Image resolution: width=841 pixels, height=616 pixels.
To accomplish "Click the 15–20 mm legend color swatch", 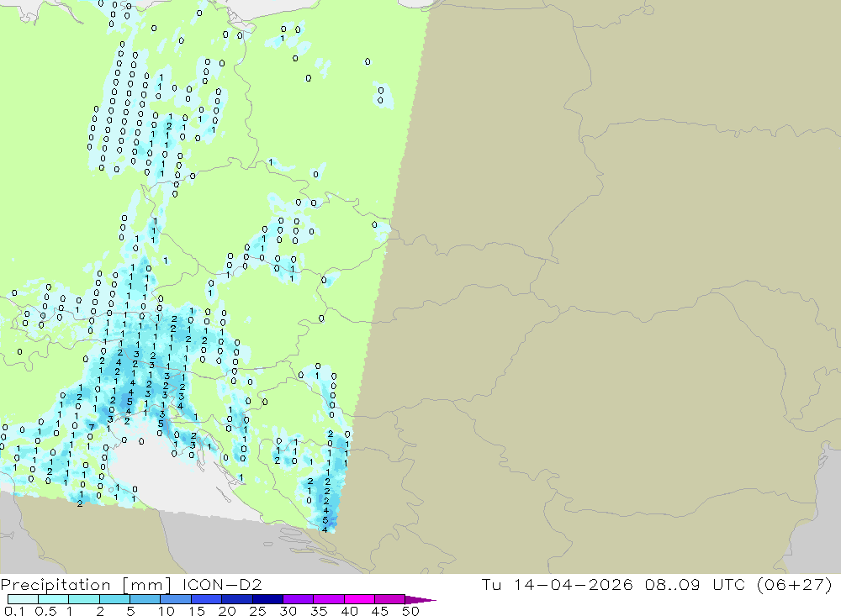I will [x=207, y=599].
